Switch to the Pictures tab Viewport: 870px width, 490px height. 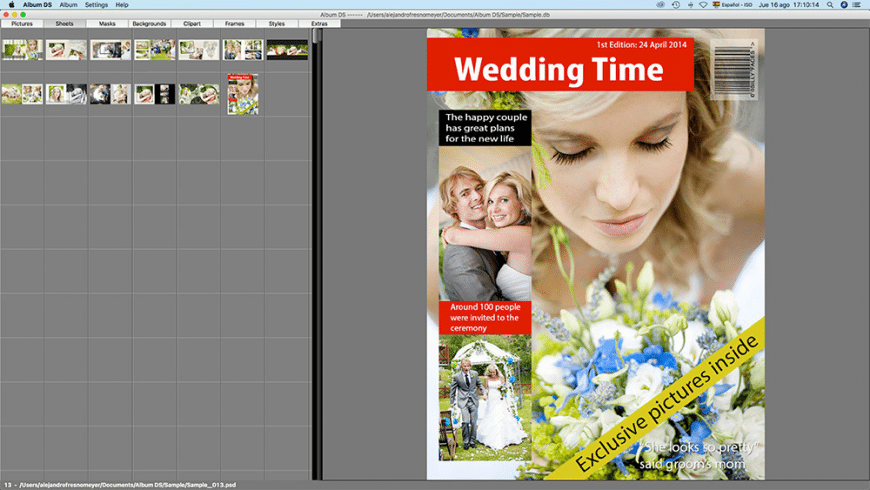[21, 23]
